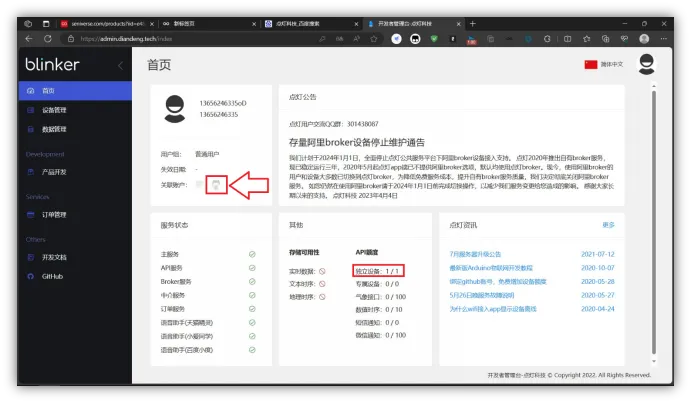Click the favorite star in the address bar
The height and width of the screenshot is (404, 691).
point(374,39)
